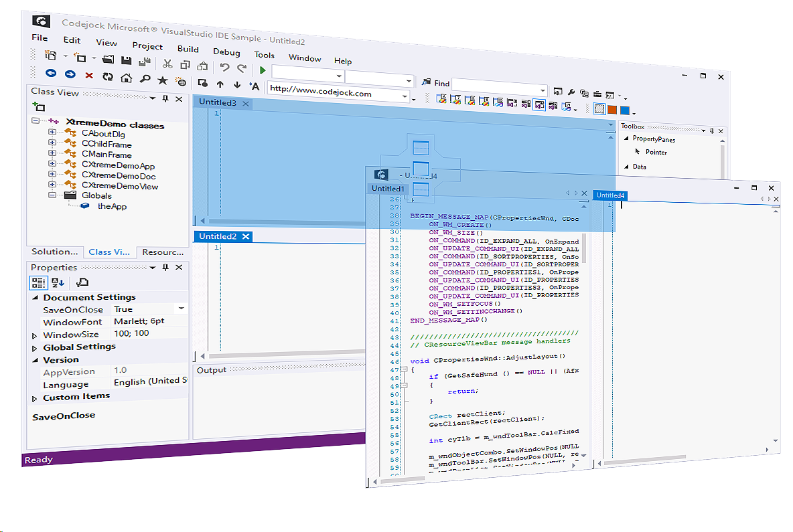Click the Home icon
The width and height of the screenshot is (793, 532).
click(x=126, y=78)
